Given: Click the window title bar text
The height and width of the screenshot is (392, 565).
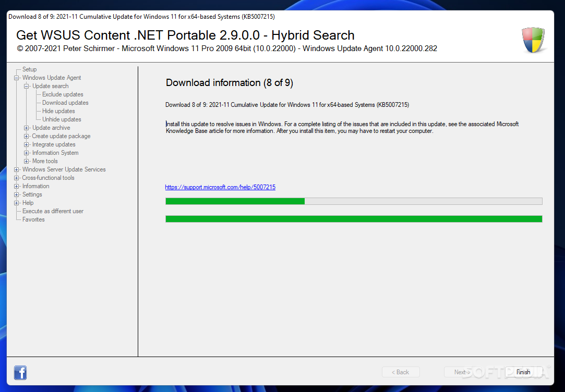Looking at the screenshot, I should [x=141, y=17].
